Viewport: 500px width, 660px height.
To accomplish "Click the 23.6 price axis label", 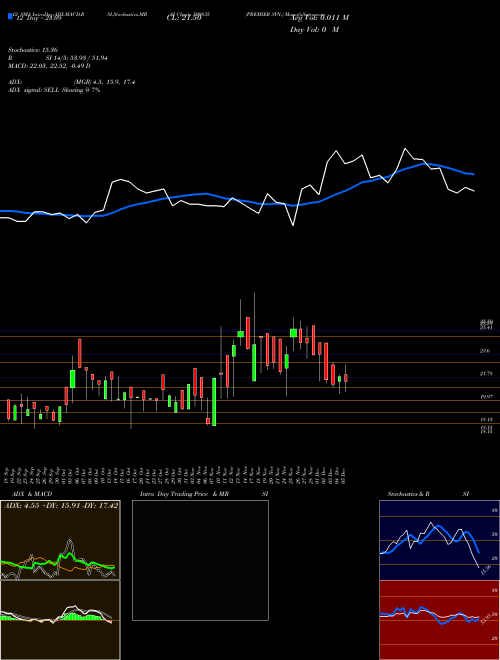I will click(x=484, y=351).
